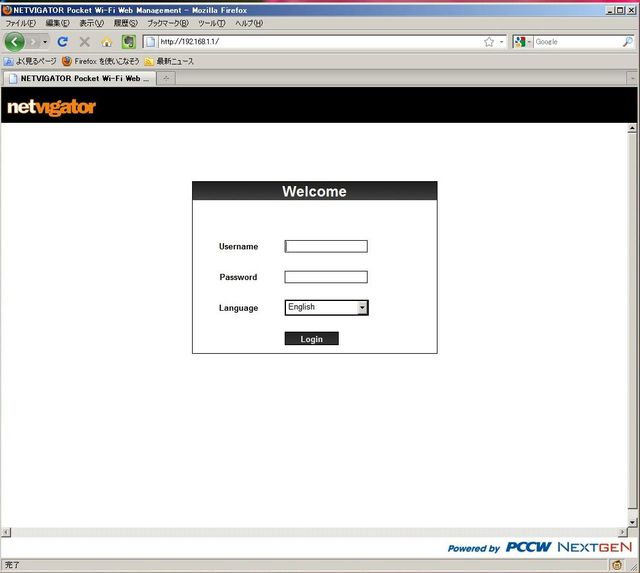Open the Language dropdown showing English
This screenshot has width=640, height=573.
coord(326,308)
